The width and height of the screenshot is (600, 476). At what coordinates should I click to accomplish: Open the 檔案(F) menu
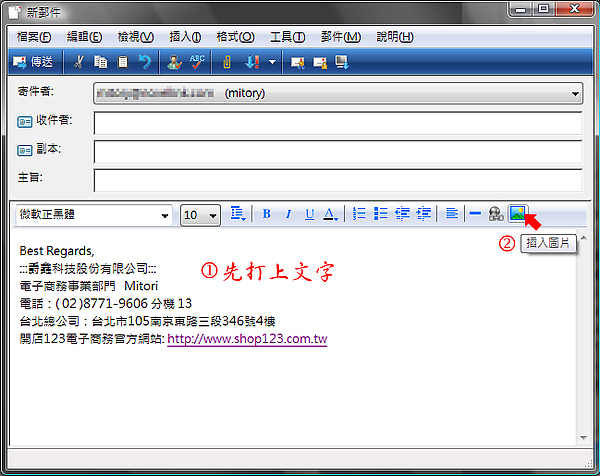click(x=34, y=37)
